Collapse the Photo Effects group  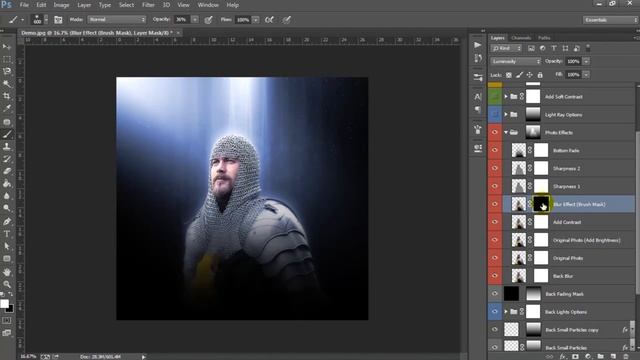point(506,133)
